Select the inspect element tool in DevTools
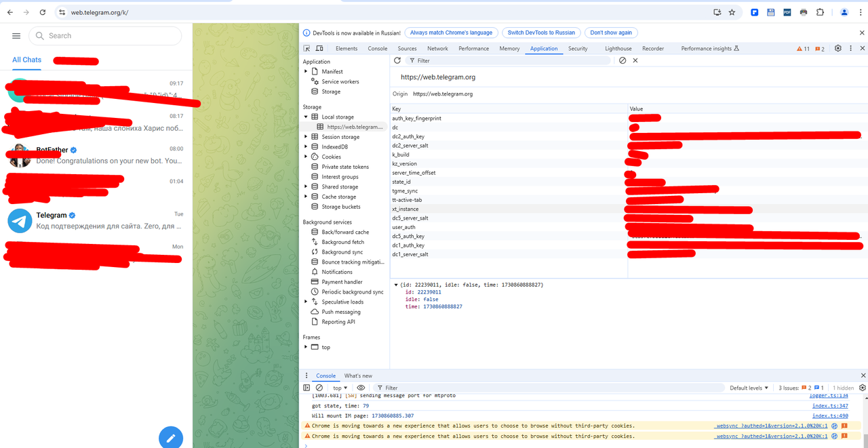The height and width of the screenshot is (448, 868). pos(307,48)
